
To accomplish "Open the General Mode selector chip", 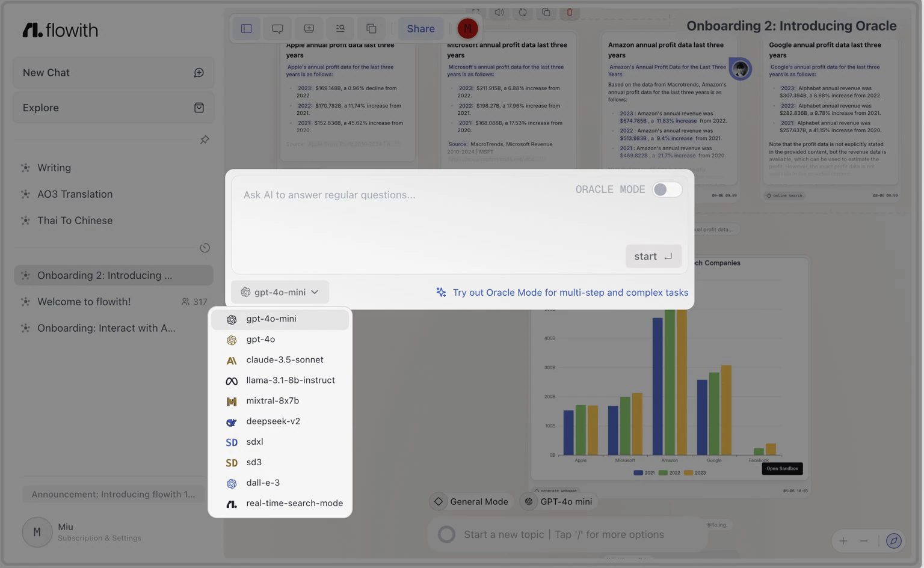I will coord(472,501).
